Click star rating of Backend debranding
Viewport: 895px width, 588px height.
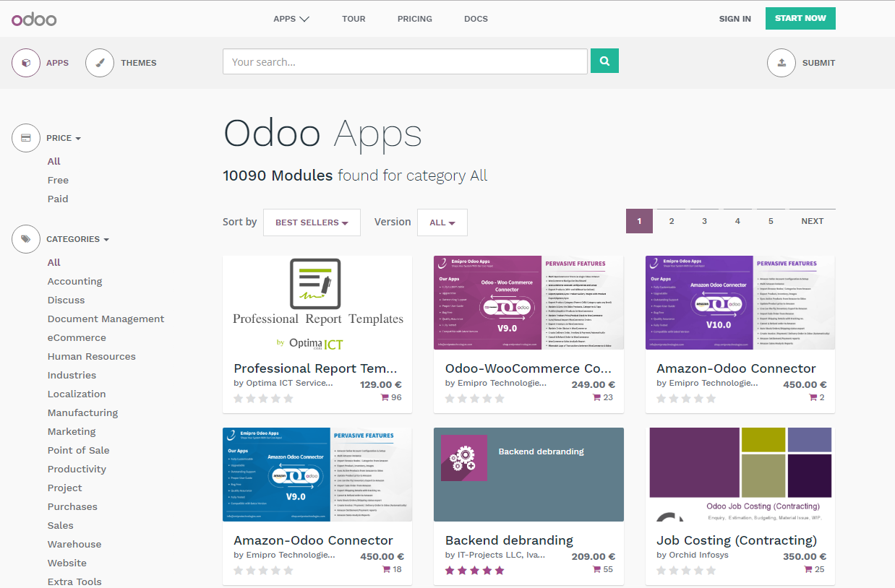pyautogui.click(x=474, y=571)
